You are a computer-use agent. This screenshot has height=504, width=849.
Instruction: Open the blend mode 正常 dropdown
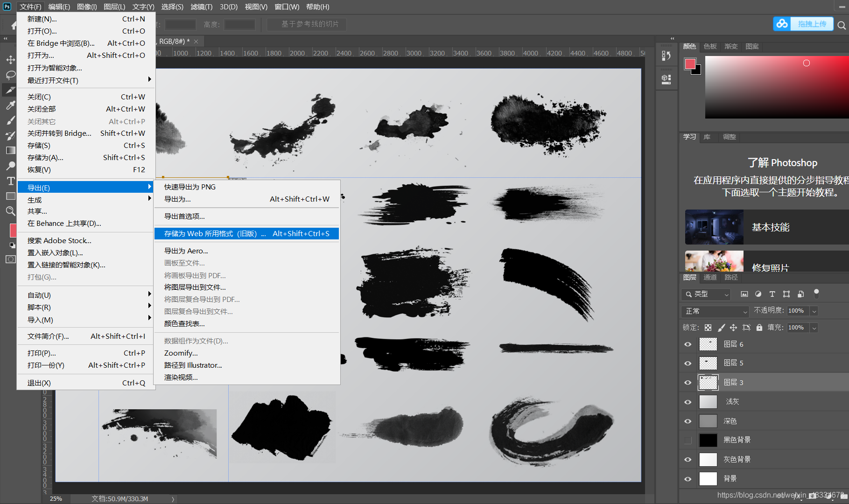(x=715, y=311)
